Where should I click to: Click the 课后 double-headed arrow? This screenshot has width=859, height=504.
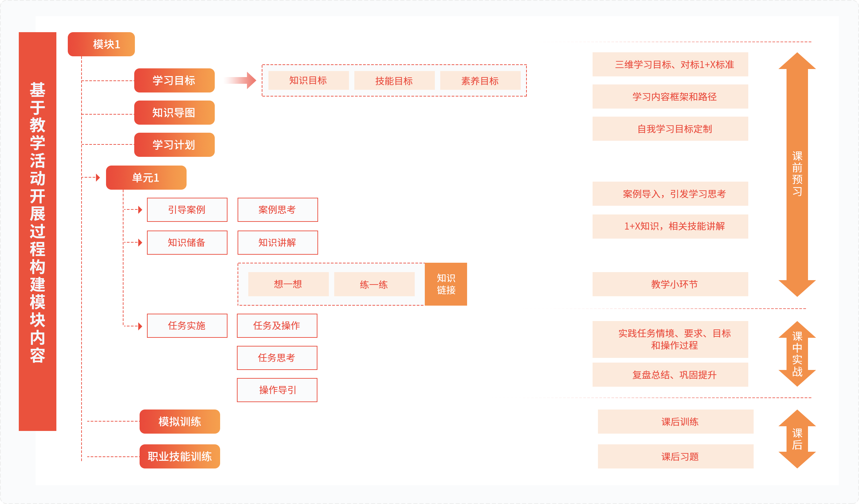tap(797, 439)
